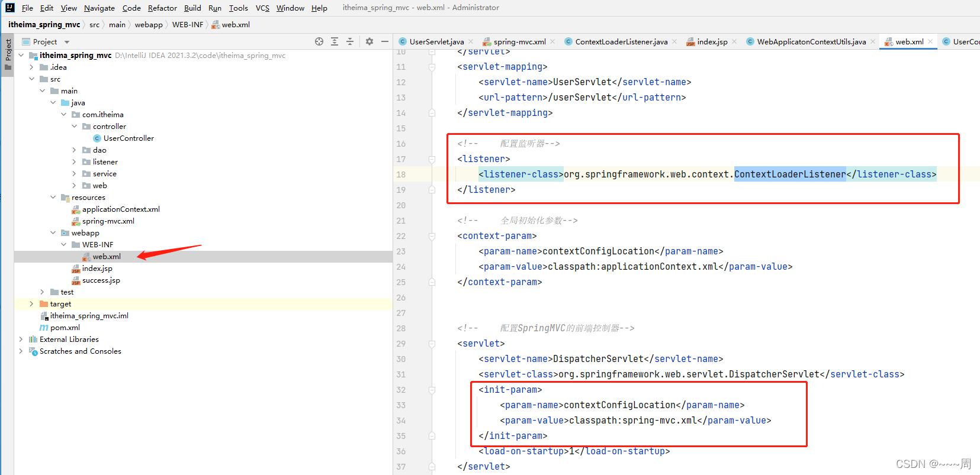The width and height of the screenshot is (980, 475).
Task: Open the Tools menu
Action: (239, 8)
